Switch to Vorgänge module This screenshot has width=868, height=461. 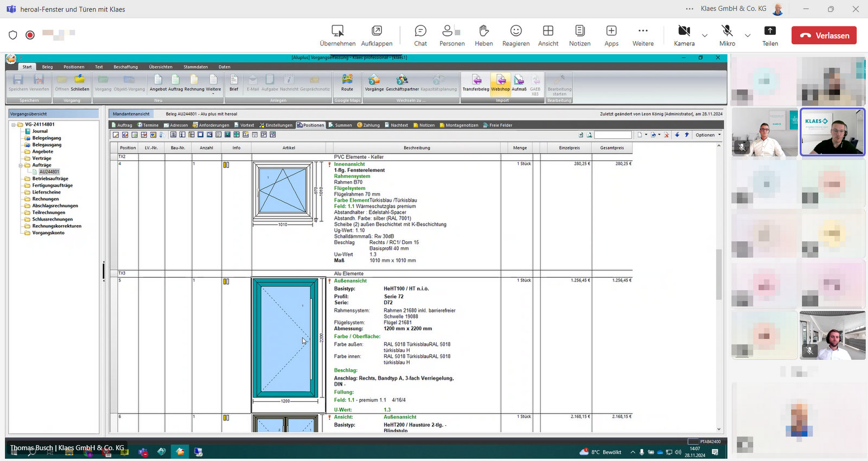374,83
